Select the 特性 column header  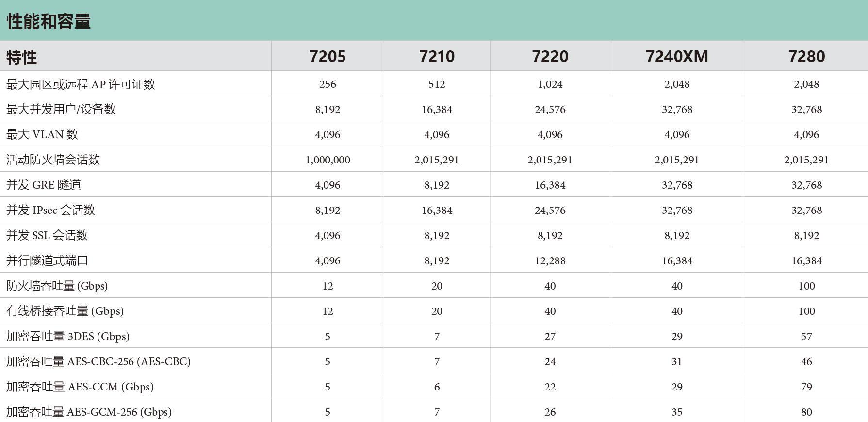21,57
